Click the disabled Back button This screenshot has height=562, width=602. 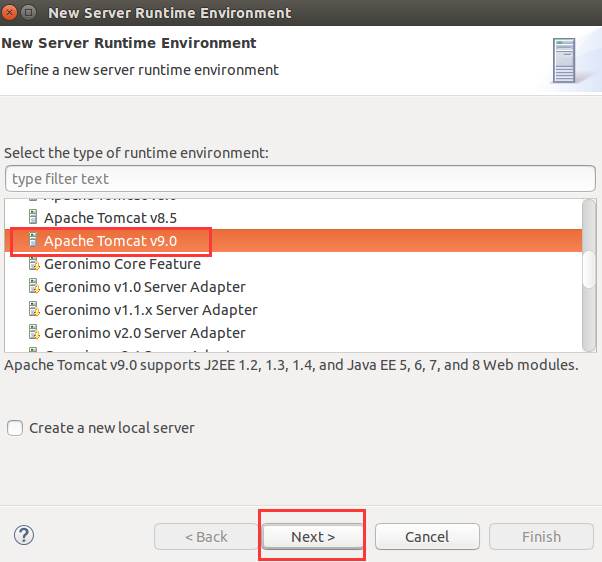coord(206,537)
